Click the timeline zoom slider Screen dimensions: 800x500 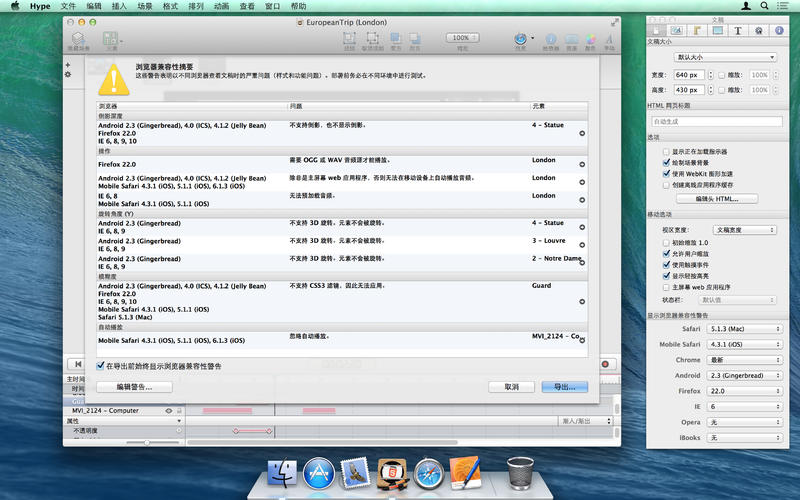click(147, 441)
